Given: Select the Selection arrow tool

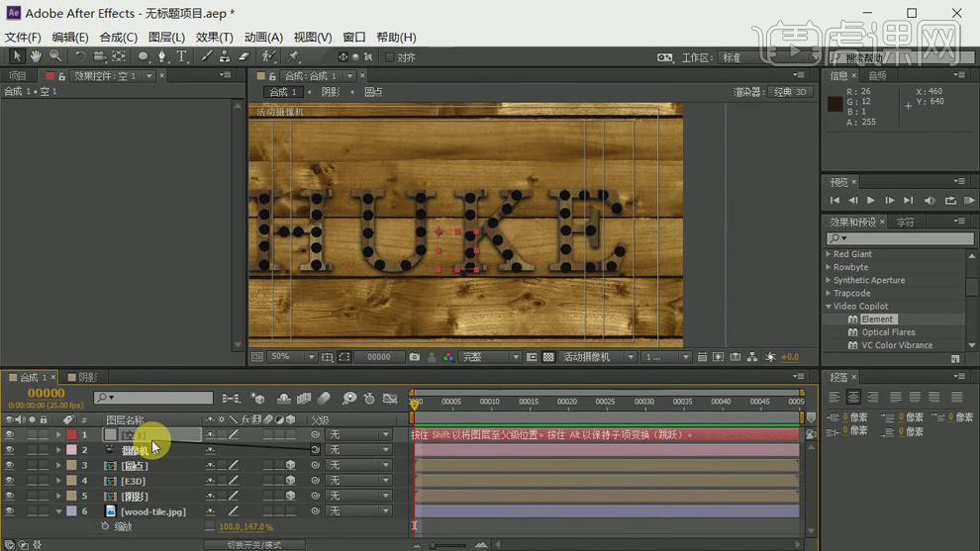Looking at the screenshot, I should [x=16, y=56].
